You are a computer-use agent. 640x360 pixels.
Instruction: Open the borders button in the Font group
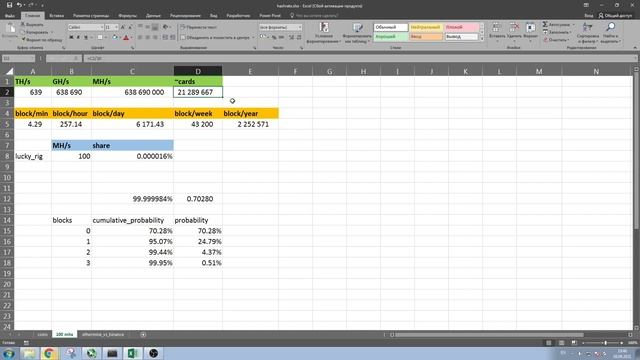(x=100, y=38)
